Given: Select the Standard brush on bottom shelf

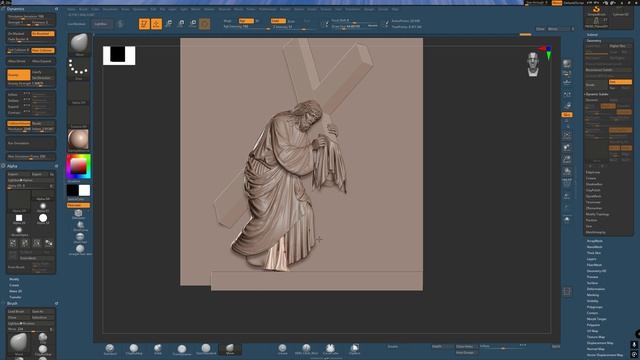Looking at the screenshot, I should 110,349.
